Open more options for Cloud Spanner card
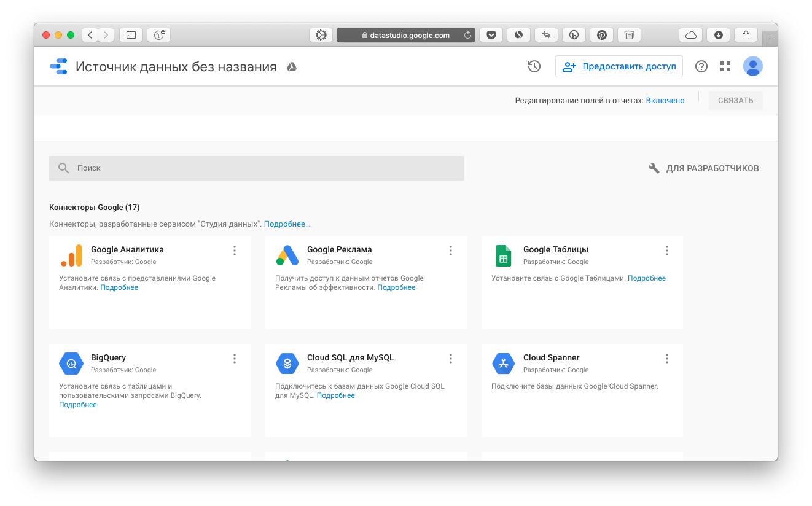Viewport: 812px width, 506px height. pos(667,359)
